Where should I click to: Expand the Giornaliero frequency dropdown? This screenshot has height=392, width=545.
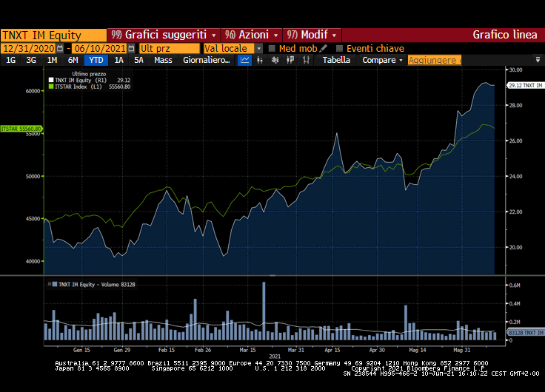point(207,60)
